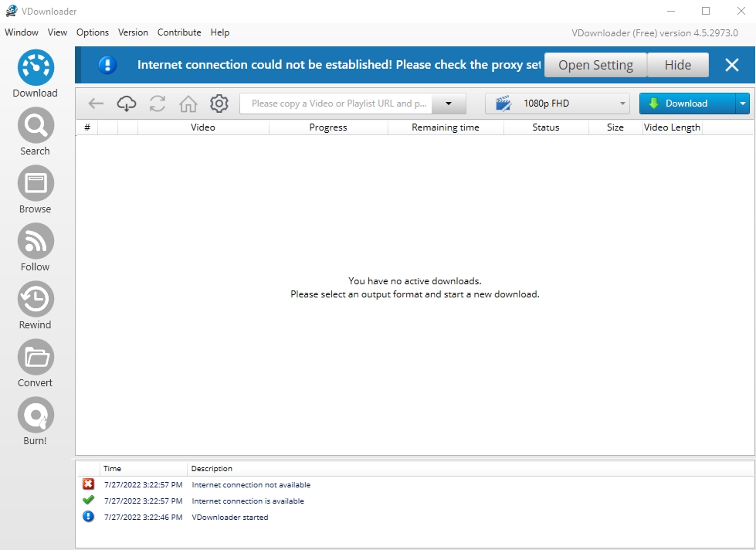
Task: Open the Search panel in sidebar
Action: click(x=36, y=125)
